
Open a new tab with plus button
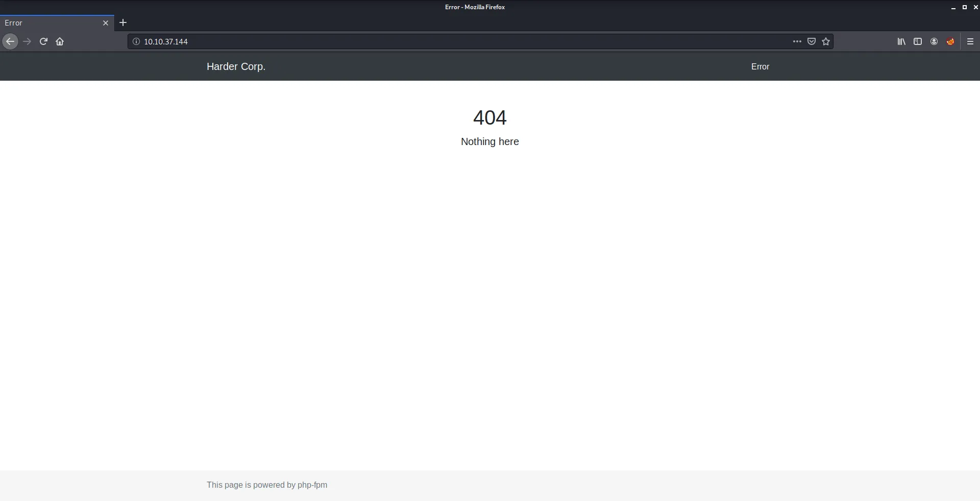click(x=123, y=22)
